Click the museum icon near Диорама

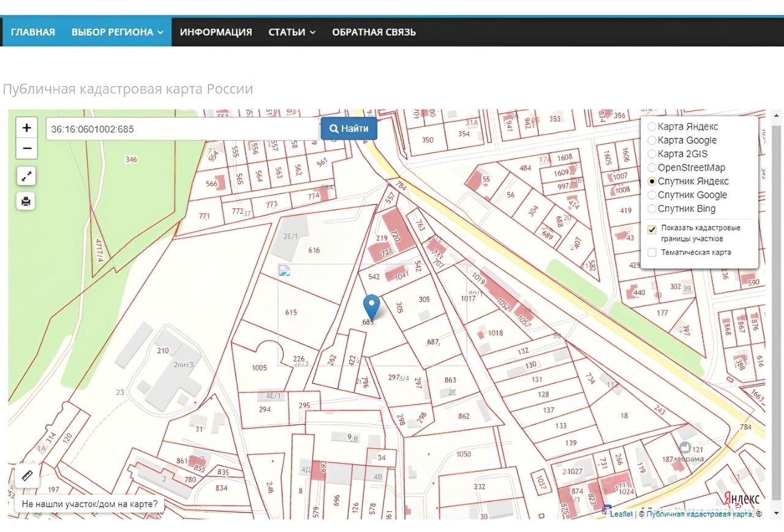coord(685,449)
